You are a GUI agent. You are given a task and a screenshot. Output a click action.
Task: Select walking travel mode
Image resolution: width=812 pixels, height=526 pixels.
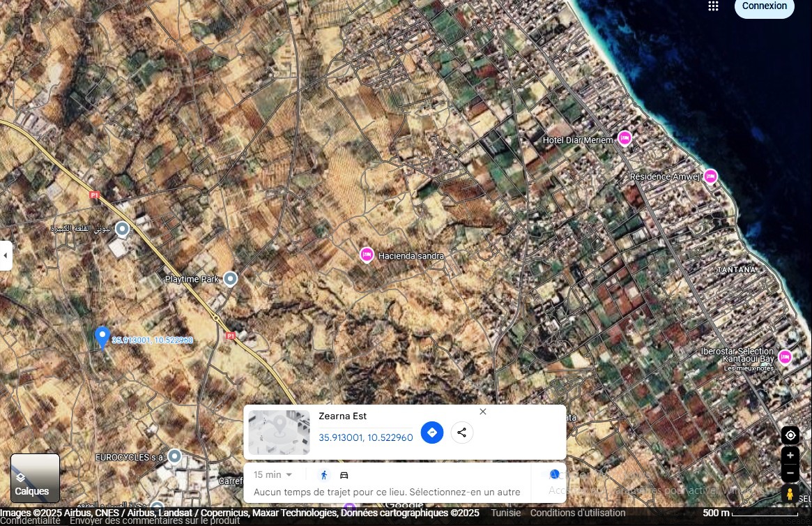point(324,475)
